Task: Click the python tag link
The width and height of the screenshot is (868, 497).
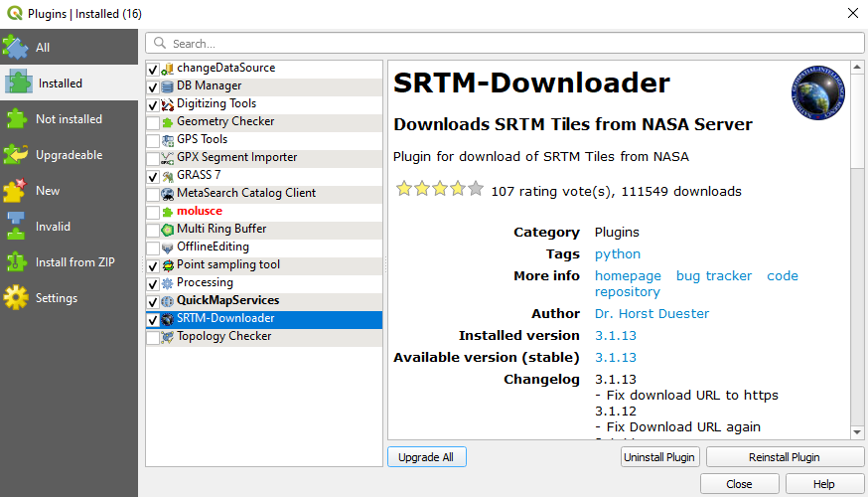Action: pyautogui.click(x=617, y=254)
